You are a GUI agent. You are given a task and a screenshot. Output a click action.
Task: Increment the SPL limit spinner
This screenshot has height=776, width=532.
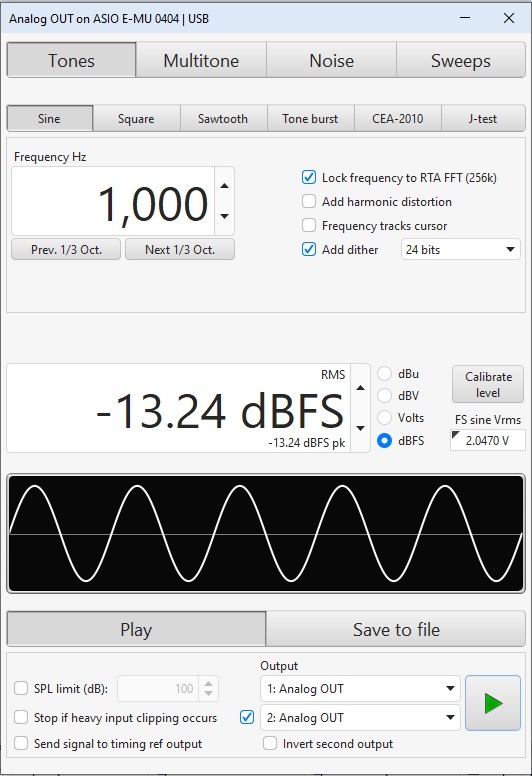(208, 683)
